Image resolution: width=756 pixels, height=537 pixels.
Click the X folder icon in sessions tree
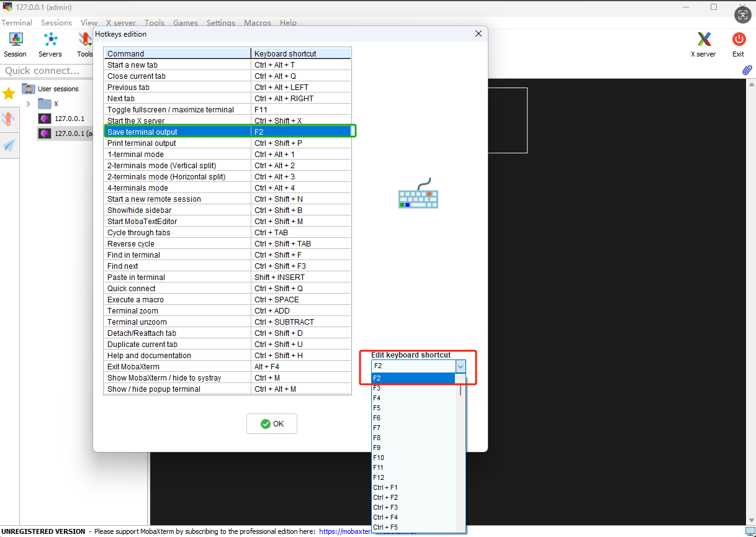[44, 104]
